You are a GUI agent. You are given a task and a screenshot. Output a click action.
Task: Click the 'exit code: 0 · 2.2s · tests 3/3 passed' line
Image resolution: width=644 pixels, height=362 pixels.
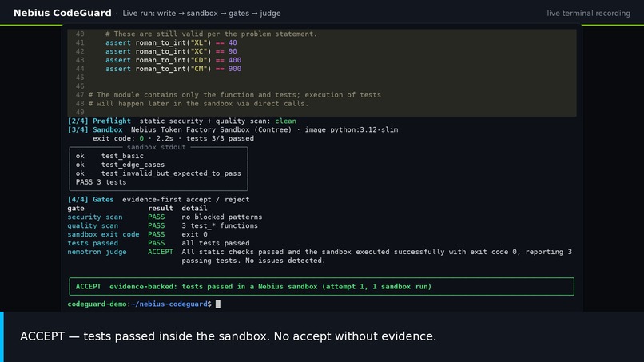point(173,138)
